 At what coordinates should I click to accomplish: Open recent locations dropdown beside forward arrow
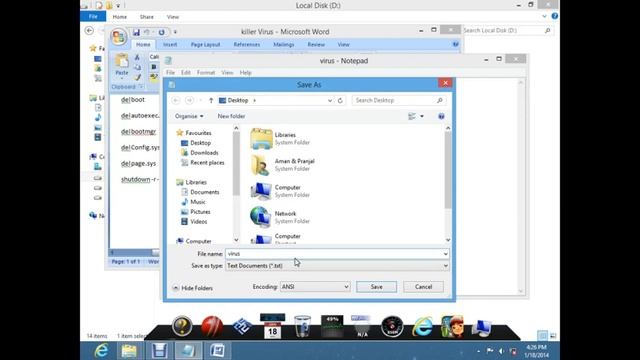click(x=200, y=100)
